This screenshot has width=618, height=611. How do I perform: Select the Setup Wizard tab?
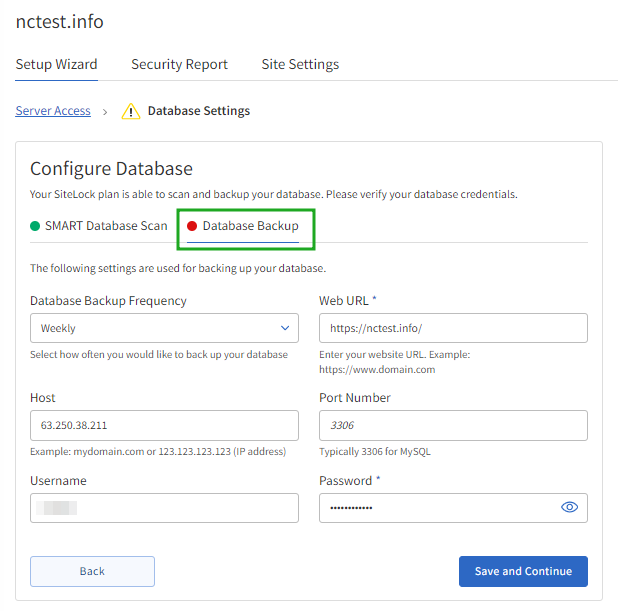(x=56, y=64)
